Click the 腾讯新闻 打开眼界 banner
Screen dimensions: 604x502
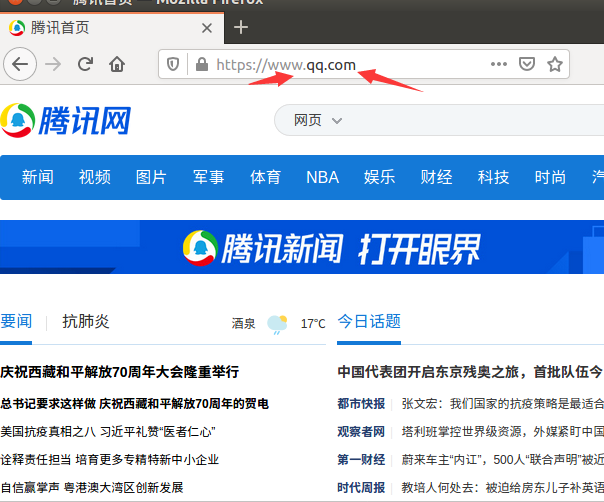pos(302,247)
